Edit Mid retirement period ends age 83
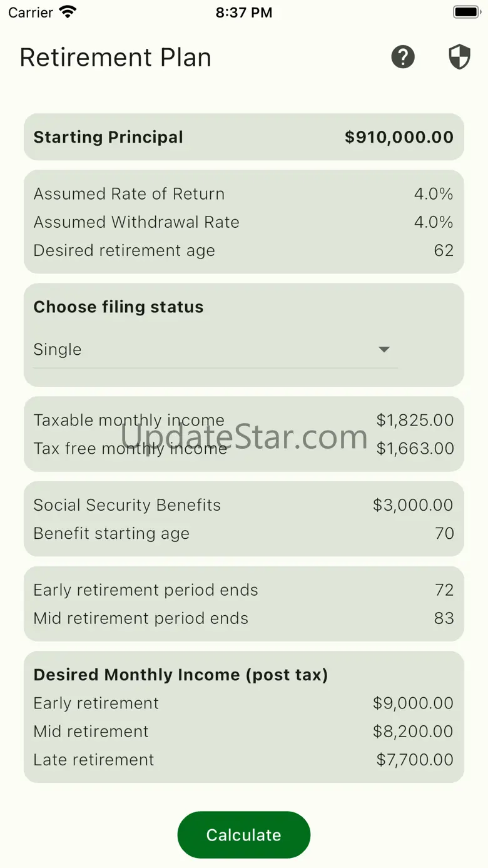 coord(444,618)
